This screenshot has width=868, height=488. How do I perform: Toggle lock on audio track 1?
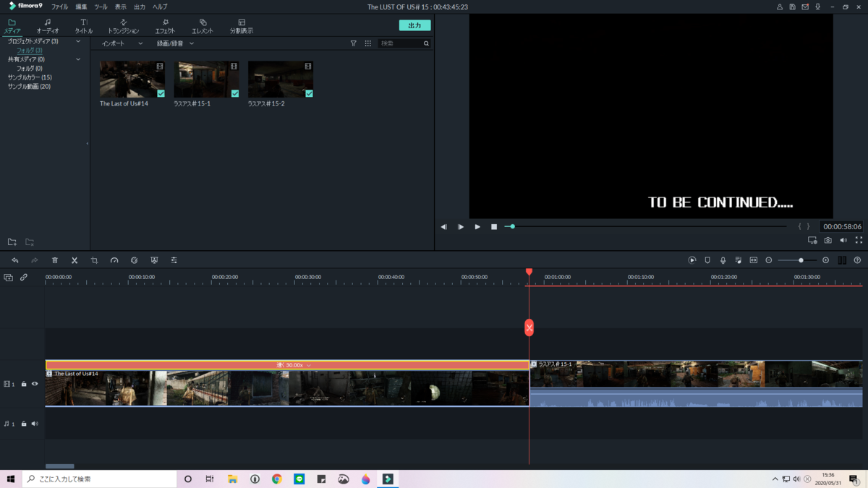coord(24,424)
